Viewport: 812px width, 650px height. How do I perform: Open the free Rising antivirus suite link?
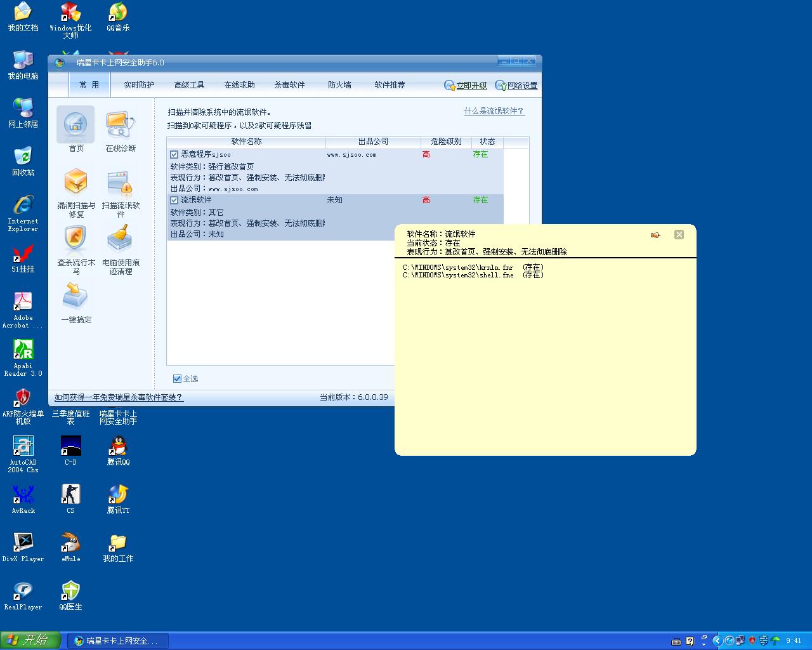click(119, 397)
